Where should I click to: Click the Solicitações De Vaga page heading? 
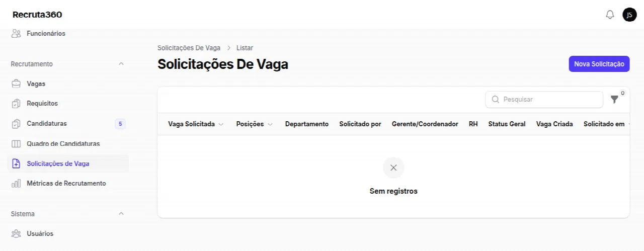coord(223,64)
